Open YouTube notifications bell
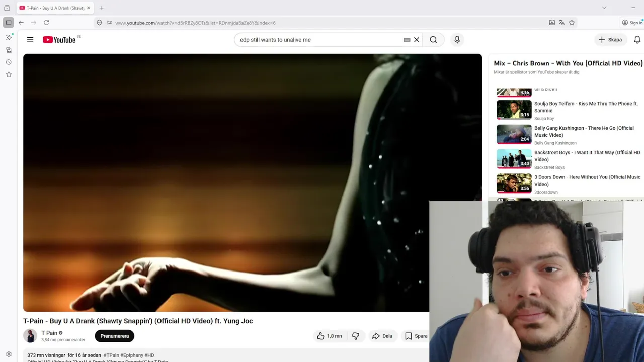Viewport: 644px width, 362px height. (x=637, y=40)
